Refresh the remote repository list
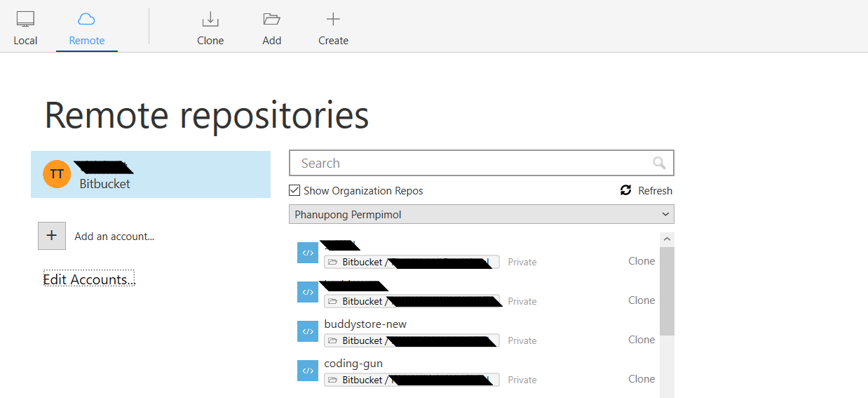This screenshot has width=868, height=398. coord(646,190)
